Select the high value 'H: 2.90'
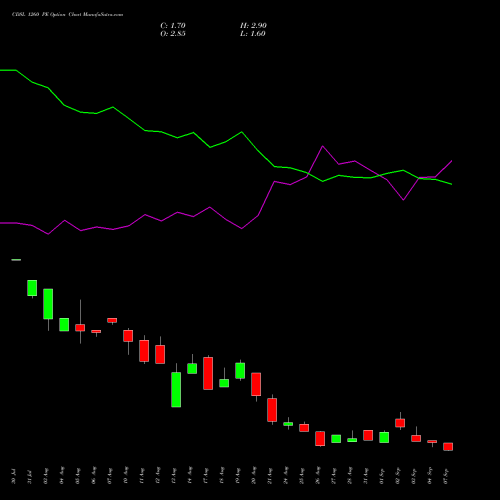This screenshot has width=500, height=500. 253,26
